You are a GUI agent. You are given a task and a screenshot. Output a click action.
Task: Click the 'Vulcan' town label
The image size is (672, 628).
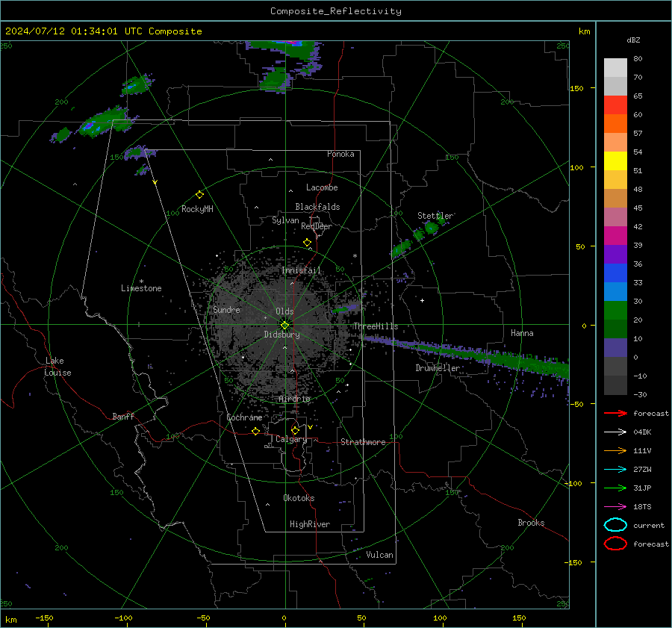click(x=379, y=555)
